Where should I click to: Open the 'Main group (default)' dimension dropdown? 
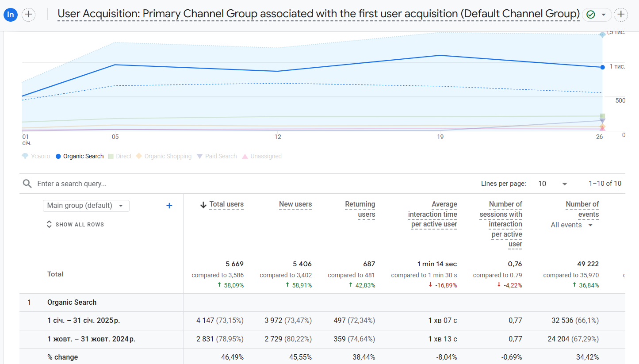click(x=86, y=206)
